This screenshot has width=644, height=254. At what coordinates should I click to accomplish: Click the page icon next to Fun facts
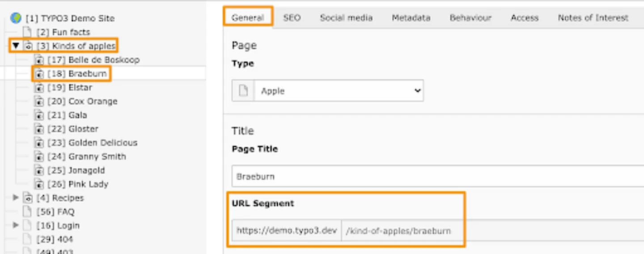pyautogui.click(x=28, y=32)
